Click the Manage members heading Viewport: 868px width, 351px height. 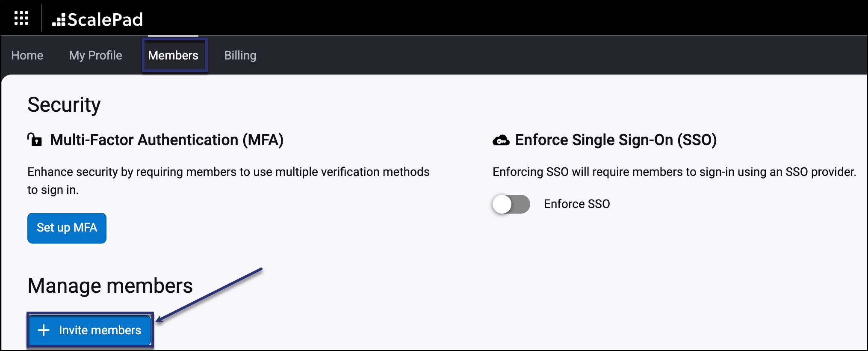(110, 286)
